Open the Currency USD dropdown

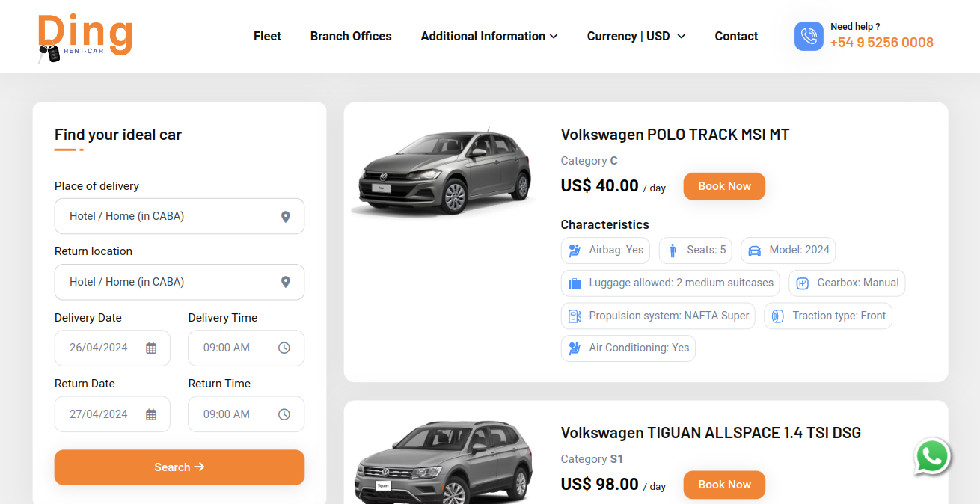pos(636,36)
